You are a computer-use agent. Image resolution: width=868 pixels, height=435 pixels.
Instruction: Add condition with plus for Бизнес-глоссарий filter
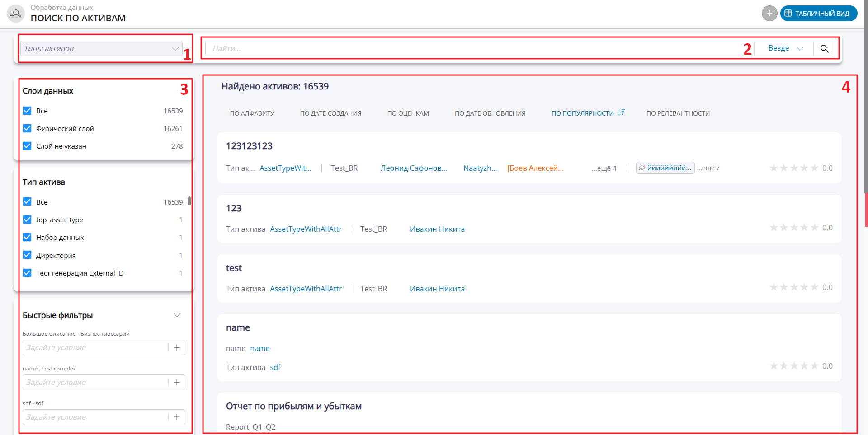click(177, 347)
